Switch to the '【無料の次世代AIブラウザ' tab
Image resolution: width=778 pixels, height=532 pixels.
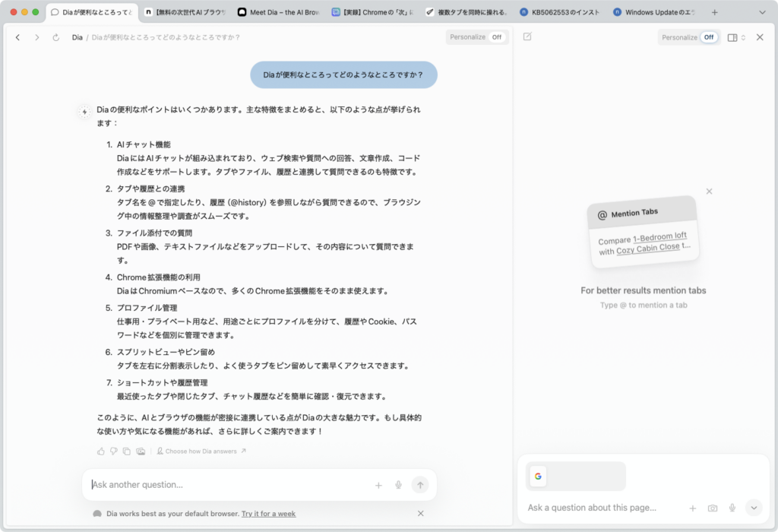click(185, 12)
